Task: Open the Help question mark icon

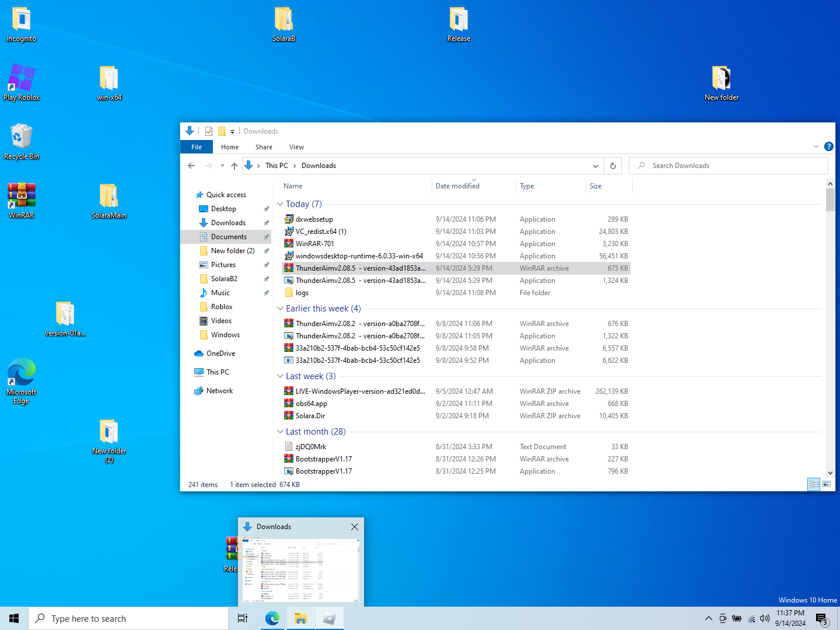Action: 828,146
